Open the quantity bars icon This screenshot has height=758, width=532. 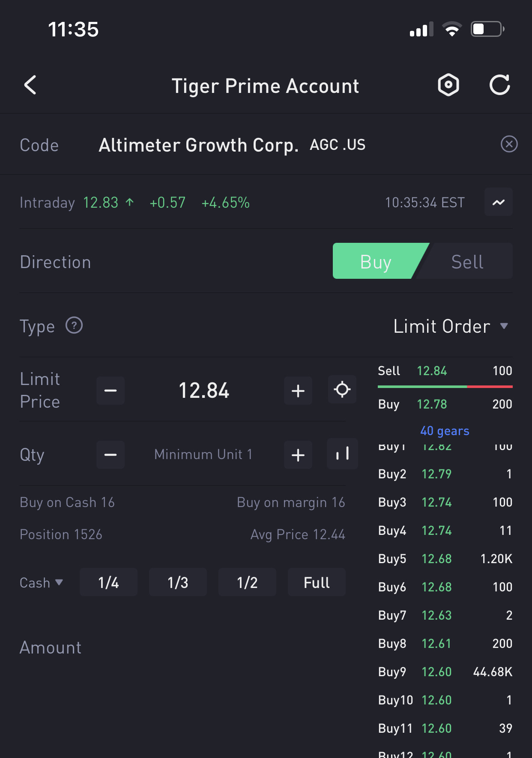pos(342,454)
